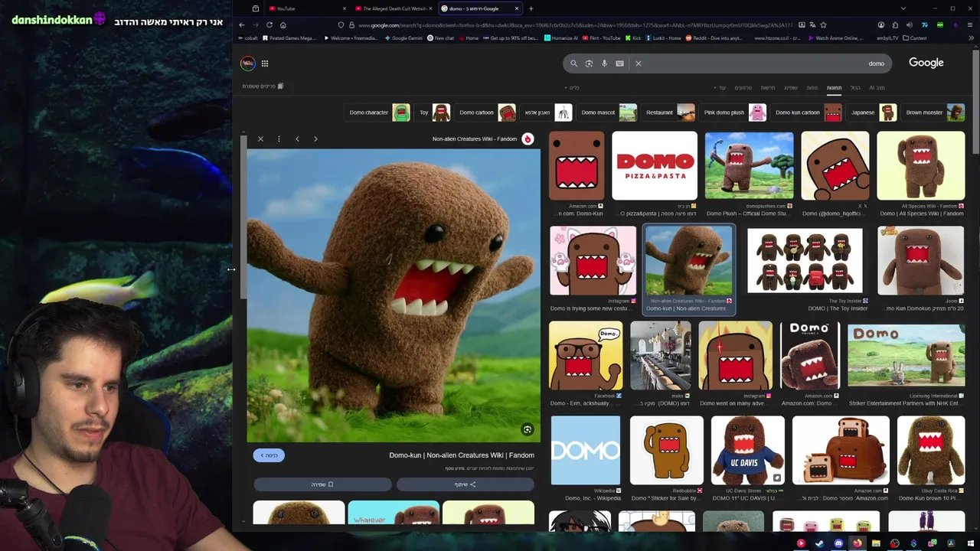This screenshot has width=980, height=551.
Task: Go back in browser history
Action: tap(242, 24)
